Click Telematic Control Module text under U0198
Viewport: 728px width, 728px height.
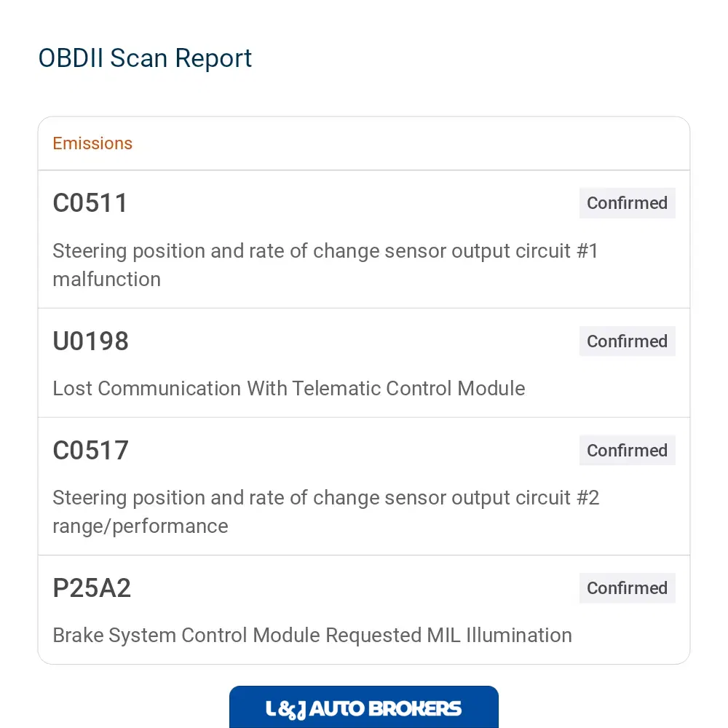click(x=408, y=389)
